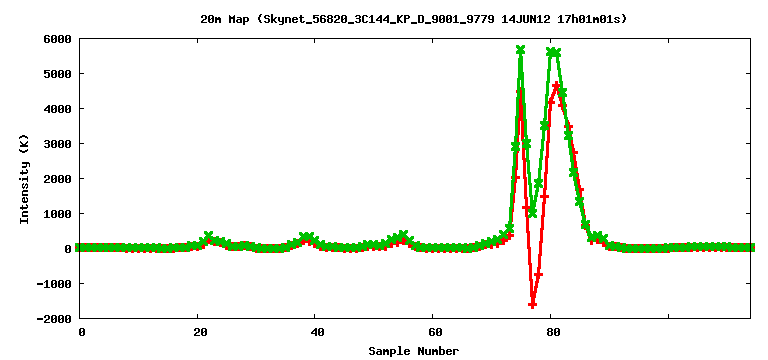Click the Sample Number axis label
The height and width of the screenshot is (360, 768).
tap(414, 351)
